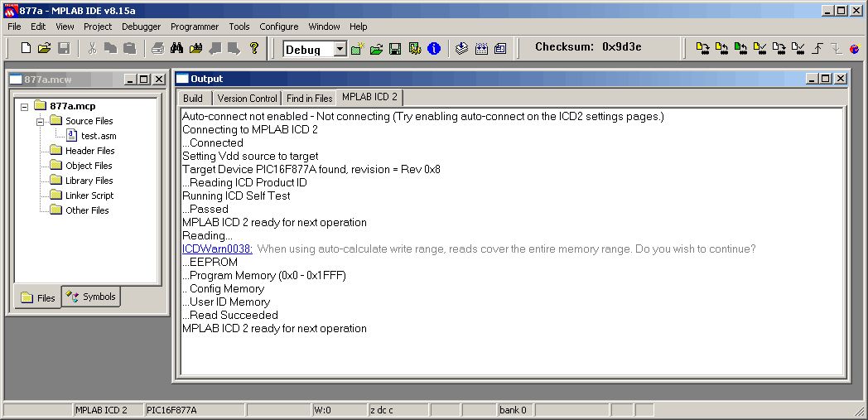Select the 877a.mcp project root
The height and width of the screenshot is (420, 868).
pos(73,106)
